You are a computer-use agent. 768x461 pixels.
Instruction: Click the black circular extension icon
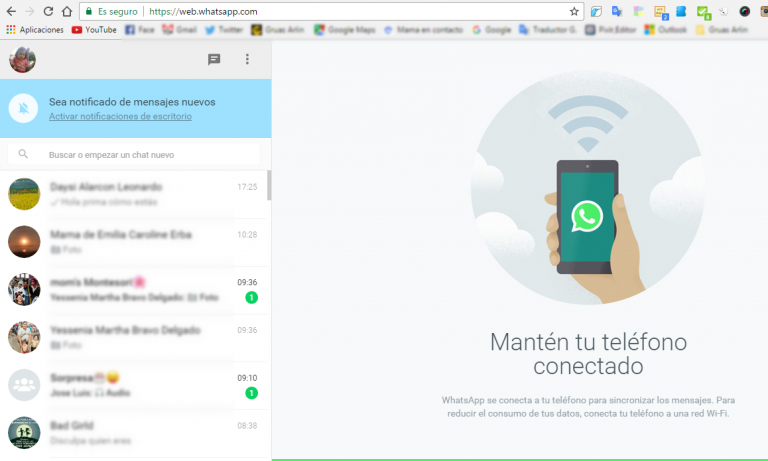tap(744, 11)
